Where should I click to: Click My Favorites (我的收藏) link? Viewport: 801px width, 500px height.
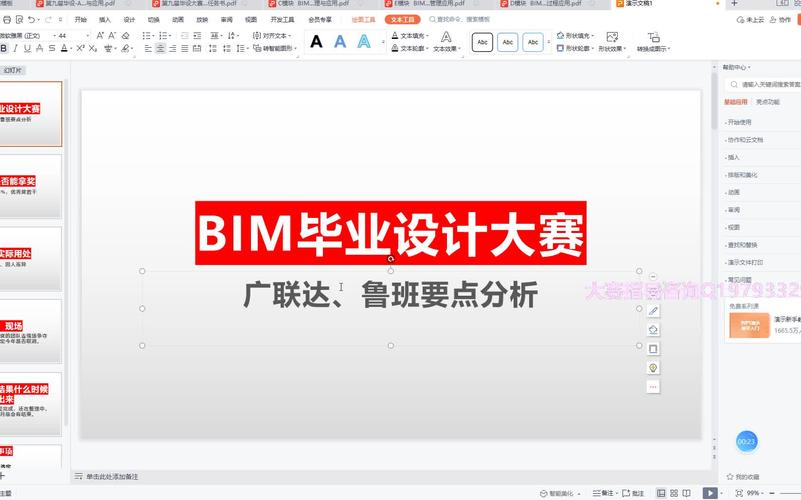[743, 477]
